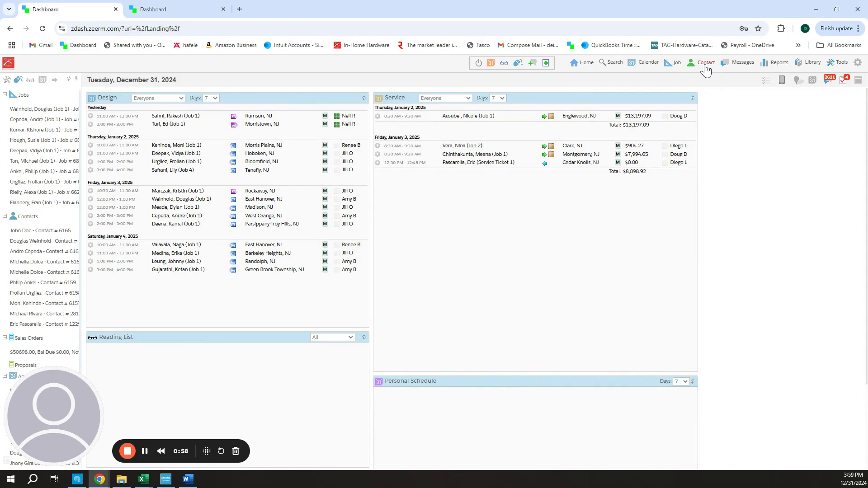
Task: Open chat notifications showing 2611 badge
Action: tap(828, 80)
